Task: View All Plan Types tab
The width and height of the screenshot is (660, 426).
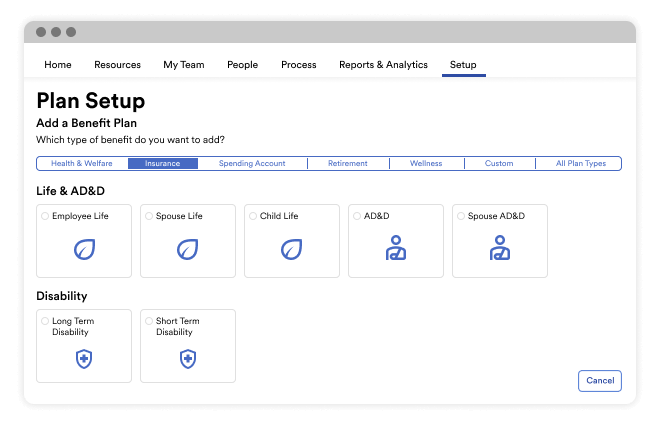Action: point(581,163)
